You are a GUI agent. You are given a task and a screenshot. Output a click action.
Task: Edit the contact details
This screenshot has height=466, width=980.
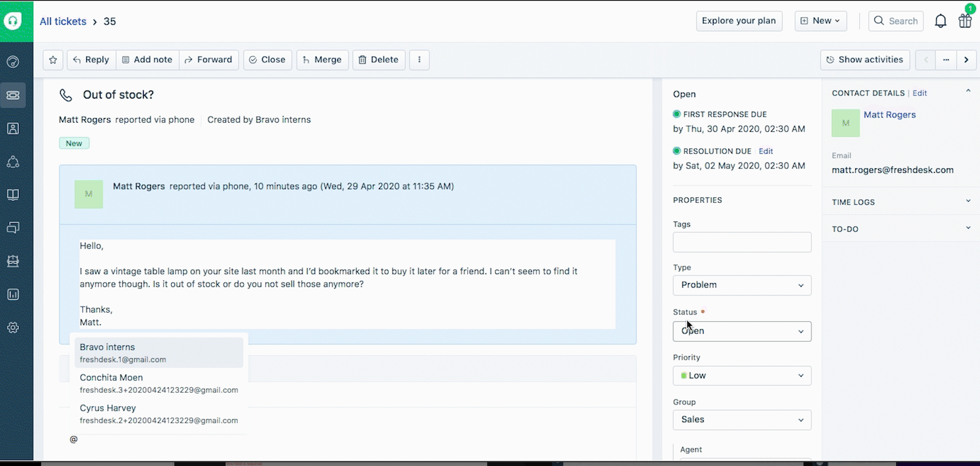920,93
